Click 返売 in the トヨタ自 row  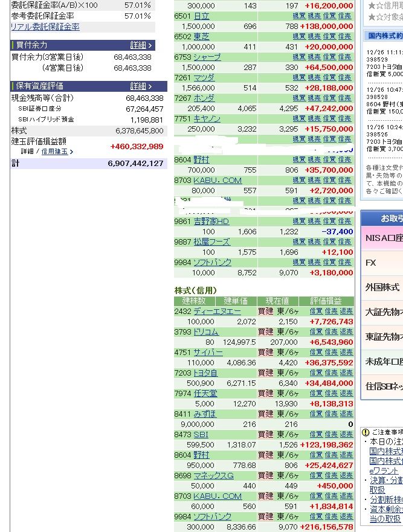pos(346,373)
